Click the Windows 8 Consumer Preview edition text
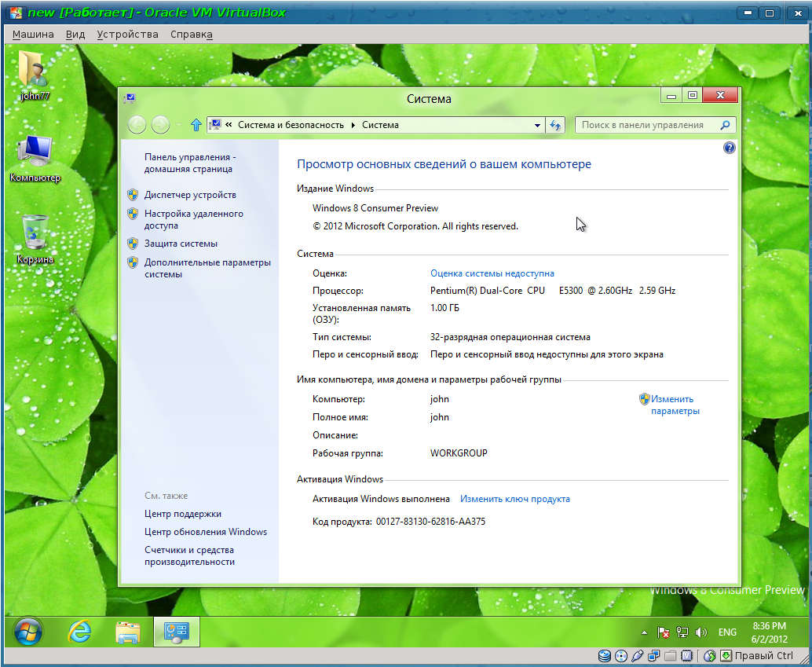 pyautogui.click(x=375, y=208)
